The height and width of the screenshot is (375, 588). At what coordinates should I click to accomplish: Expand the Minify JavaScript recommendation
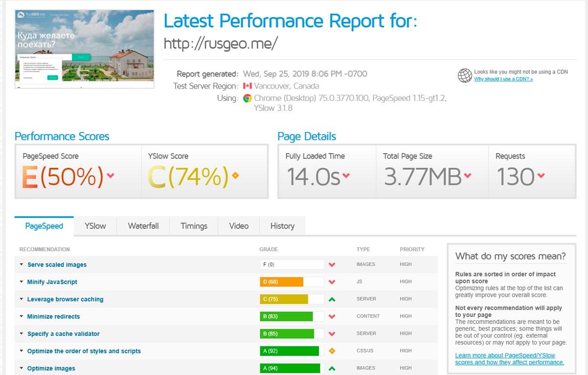pyautogui.click(x=52, y=282)
